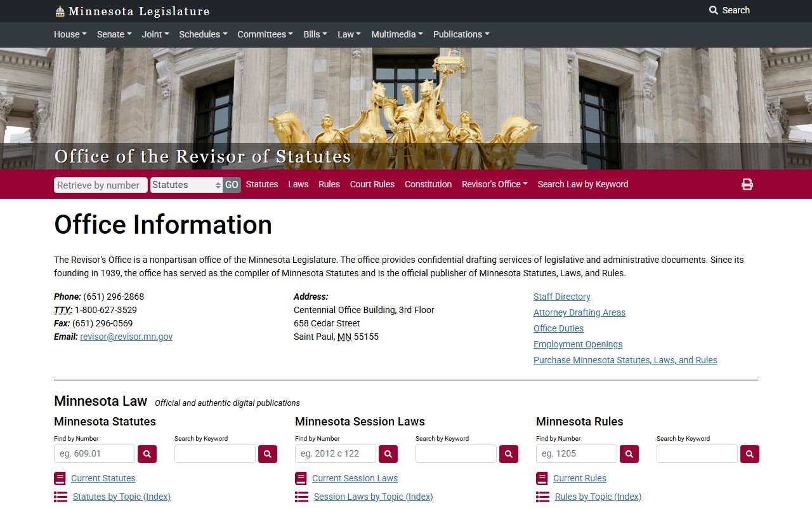This screenshot has height=508, width=812.
Task: Open the Current Rules link
Action: click(580, 478)
